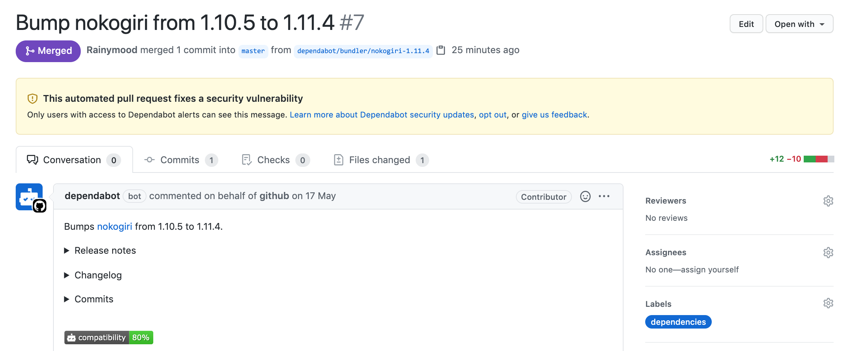This screenshot has width=868, height=351.
Task: Expand the Release notes section
Action: point(100,250)
